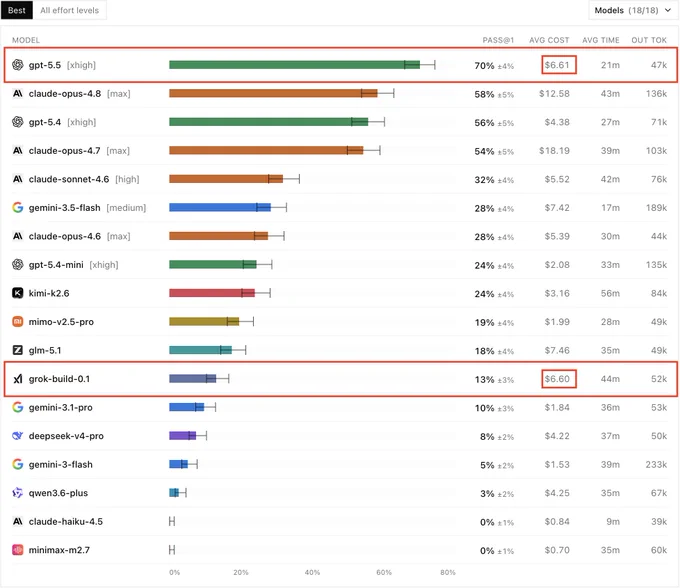Click the $18.19 average cost value

click(x=554, y=151)
